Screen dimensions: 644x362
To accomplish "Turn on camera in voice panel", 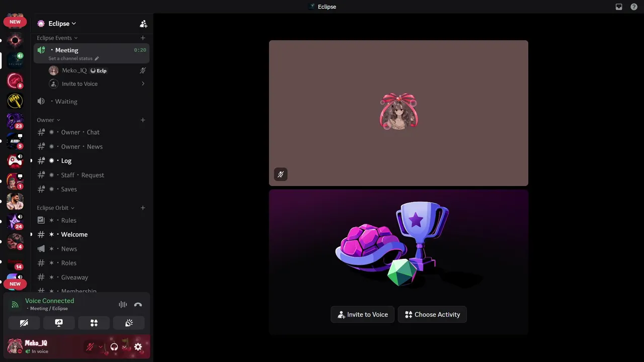I will pyautogui.click(x=24, y=323).
